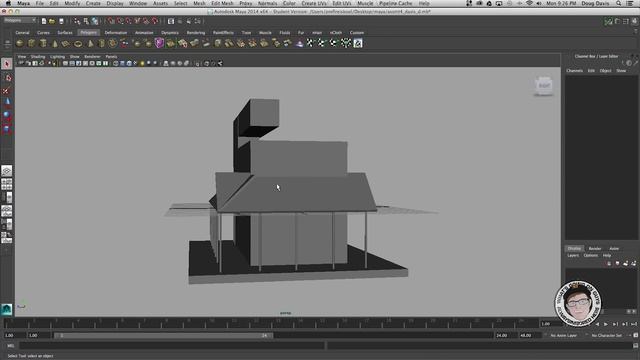Toggle select by component mode

tap(95, 21)
